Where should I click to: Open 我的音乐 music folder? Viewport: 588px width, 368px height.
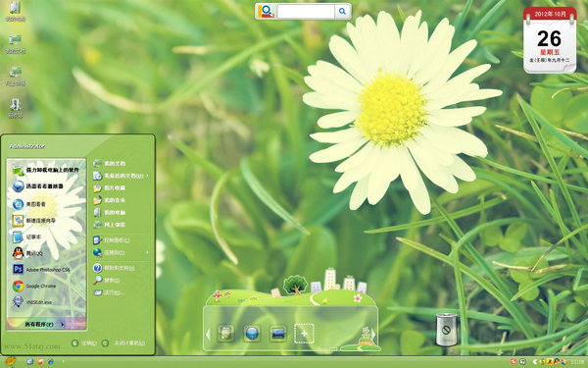click(109, 200)
